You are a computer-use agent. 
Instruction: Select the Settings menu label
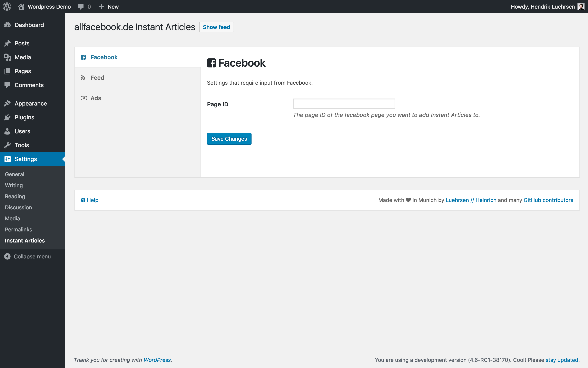26,159
